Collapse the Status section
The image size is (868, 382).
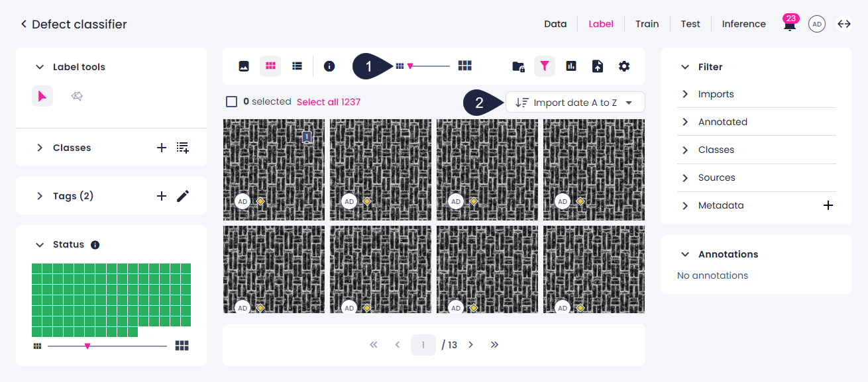coord(40,245)
